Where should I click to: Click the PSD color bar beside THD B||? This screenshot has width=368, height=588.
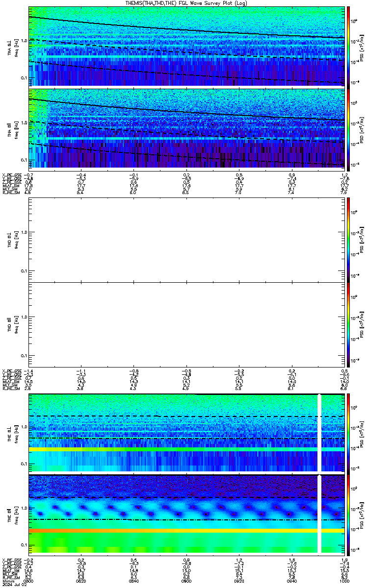click(348, 324)
